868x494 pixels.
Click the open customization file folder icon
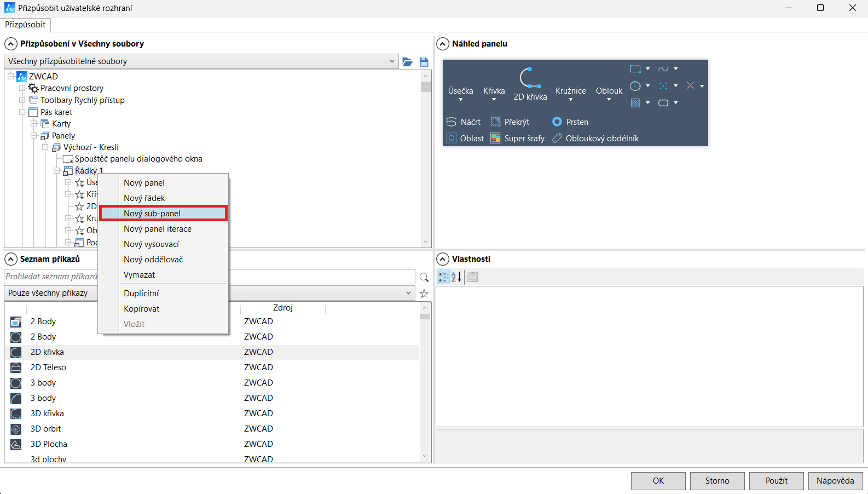pyautogui.click(x=407, y=62)
